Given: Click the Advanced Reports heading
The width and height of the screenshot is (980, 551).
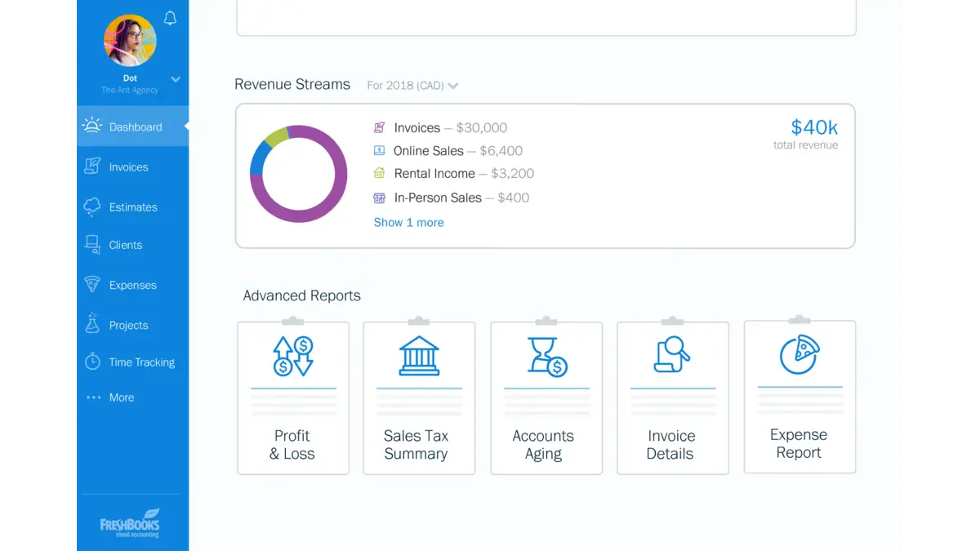Looking at the screenshot, I should coord(301,295).
